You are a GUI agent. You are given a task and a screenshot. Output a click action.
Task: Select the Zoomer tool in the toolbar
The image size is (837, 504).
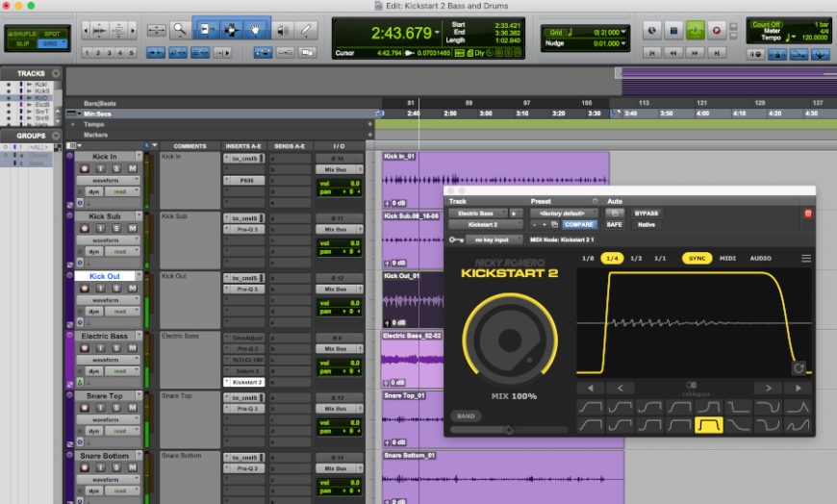180,30
